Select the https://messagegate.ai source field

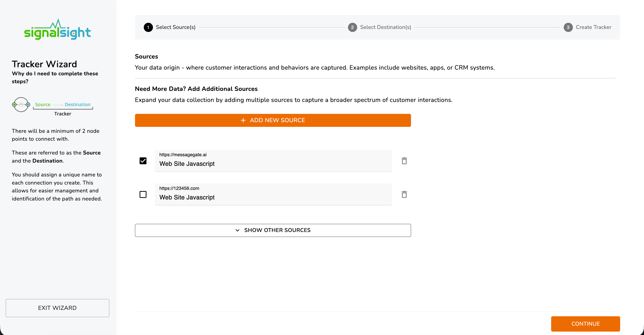tap(273, 161)
